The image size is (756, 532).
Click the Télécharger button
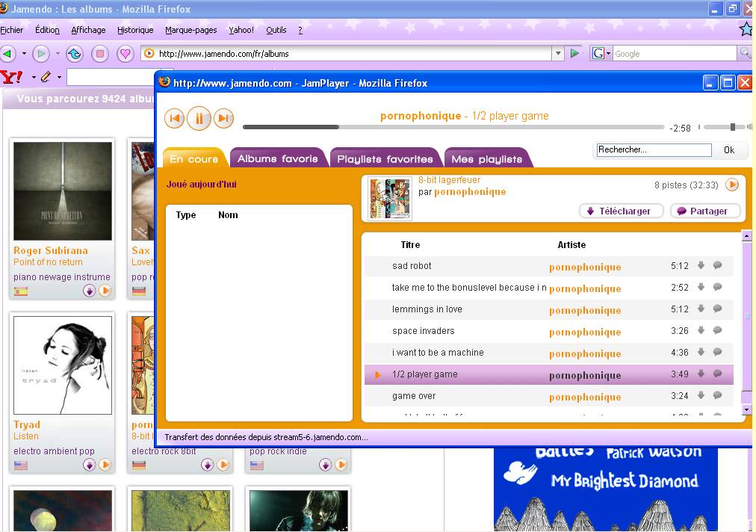(621, 211)
